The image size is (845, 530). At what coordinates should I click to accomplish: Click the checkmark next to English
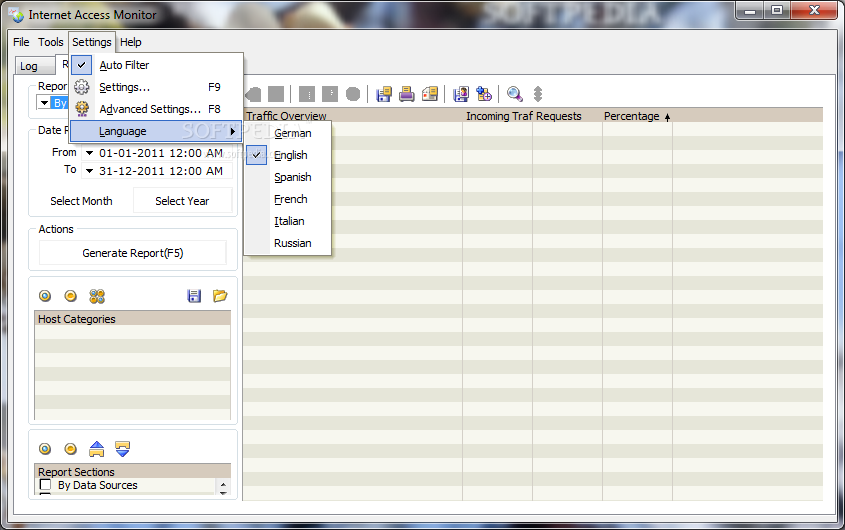tap(257, 155)
